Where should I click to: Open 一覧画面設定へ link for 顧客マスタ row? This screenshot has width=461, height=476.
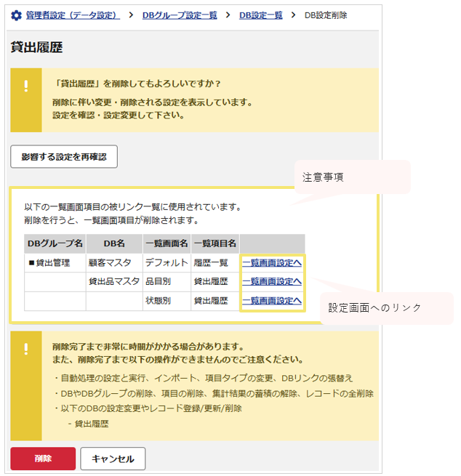(x=272, y=263)
